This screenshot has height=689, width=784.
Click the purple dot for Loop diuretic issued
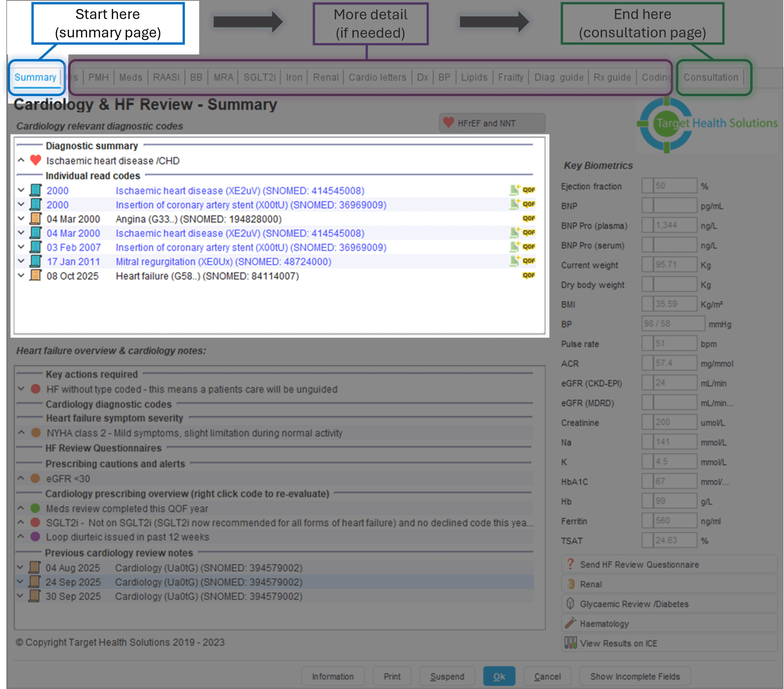(35, 537)
